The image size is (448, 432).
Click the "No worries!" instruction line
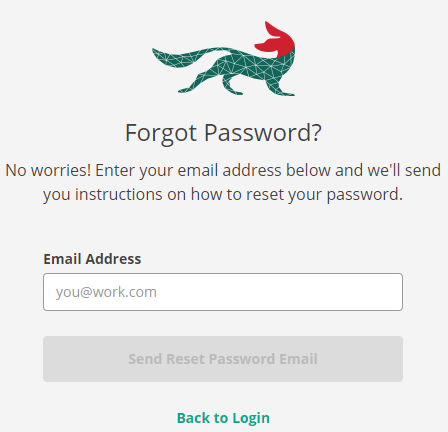(x=223, y=170)
